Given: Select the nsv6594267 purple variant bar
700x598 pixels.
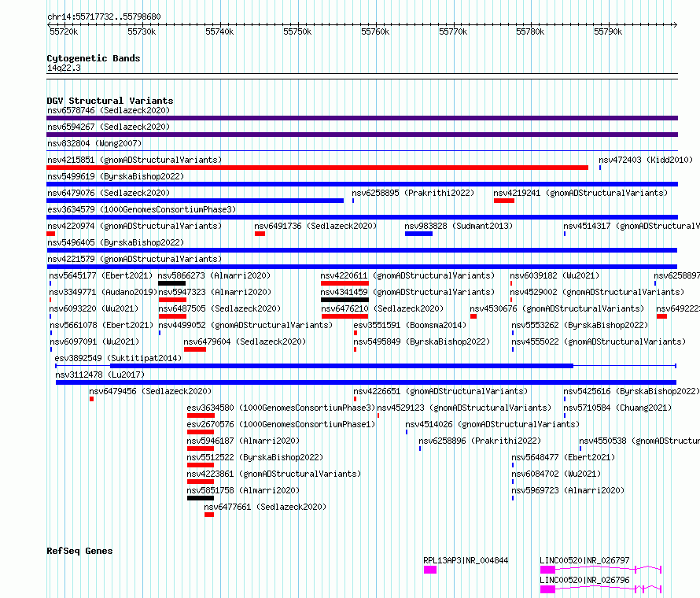Looking at the screenshot, I should coord(362,135).
